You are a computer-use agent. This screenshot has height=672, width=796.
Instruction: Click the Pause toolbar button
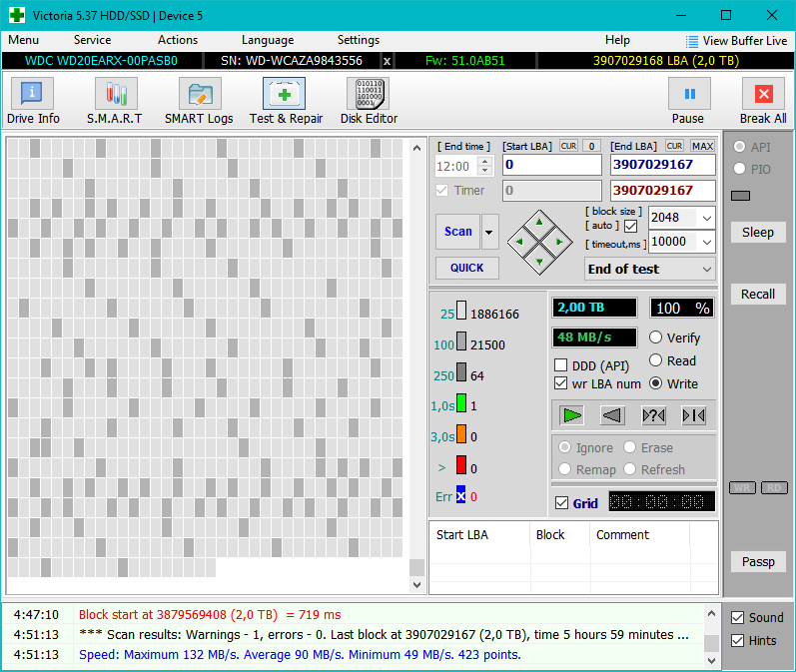point(688,101)
